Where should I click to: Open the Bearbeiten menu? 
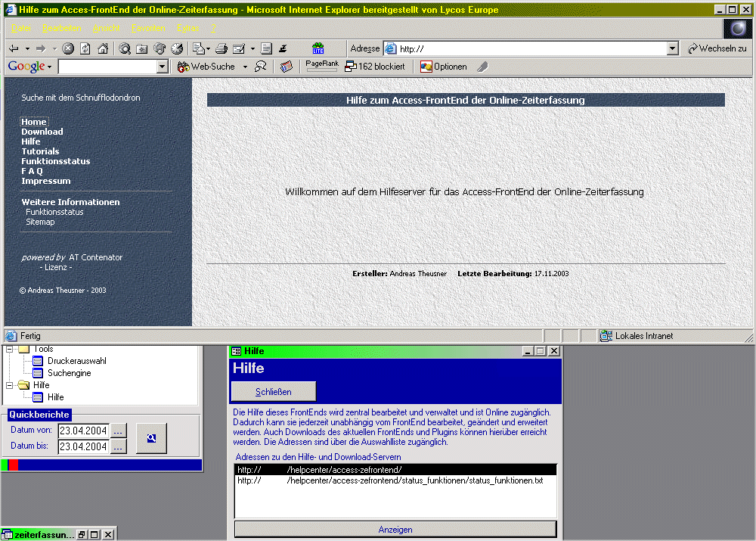tap(62, 28)
